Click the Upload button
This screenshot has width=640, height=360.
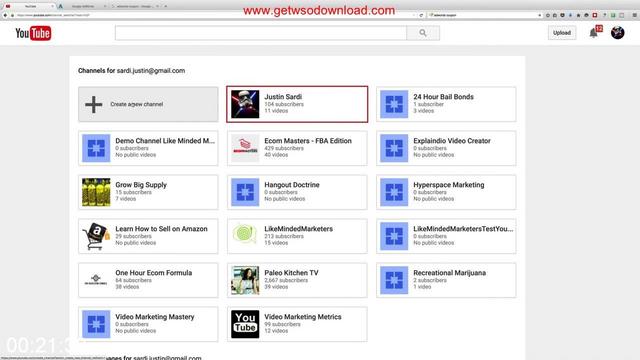click(x=562, y=33)
